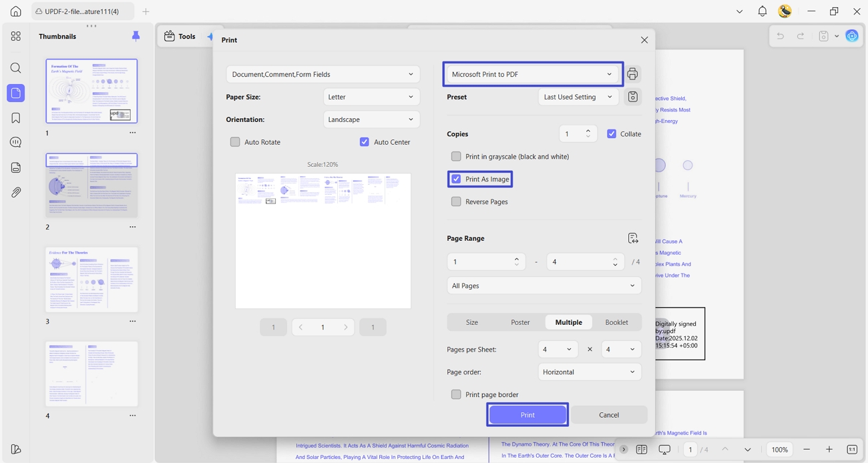Click the Cancel button
The width and height of the screenshot is (868, 463).
pos(609,415)
